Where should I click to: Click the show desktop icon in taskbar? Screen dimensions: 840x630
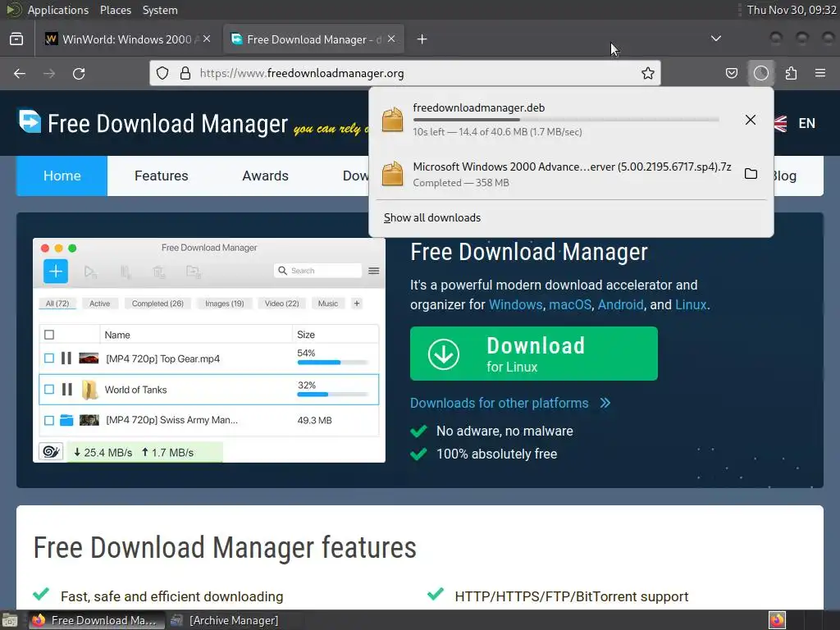point(9,620)
